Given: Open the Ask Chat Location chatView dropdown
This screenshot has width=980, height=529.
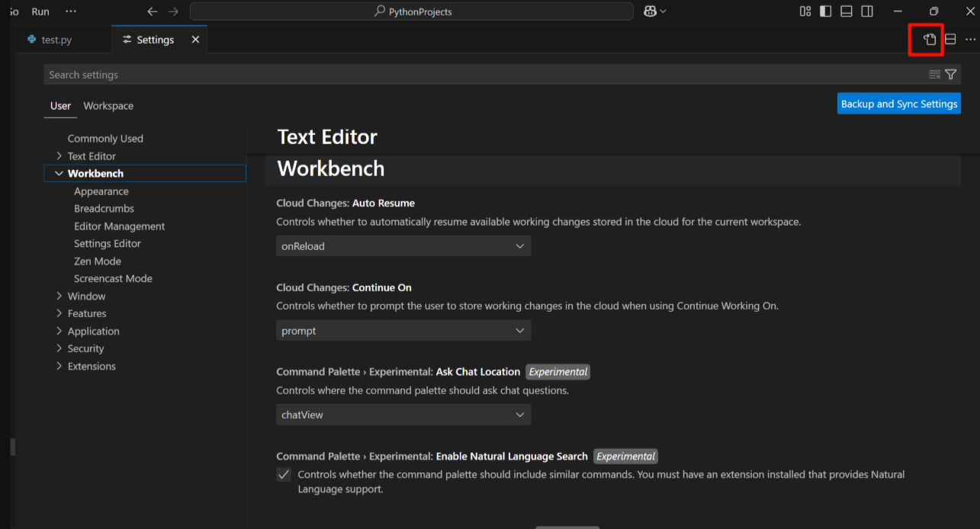Looking at the screenshot, I should (x=403, y=415).
